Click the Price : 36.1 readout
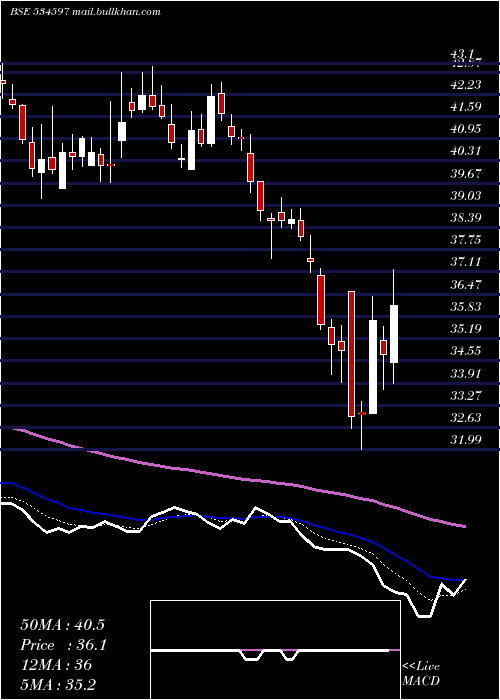 pyautogui.click(x=63, y=645)
